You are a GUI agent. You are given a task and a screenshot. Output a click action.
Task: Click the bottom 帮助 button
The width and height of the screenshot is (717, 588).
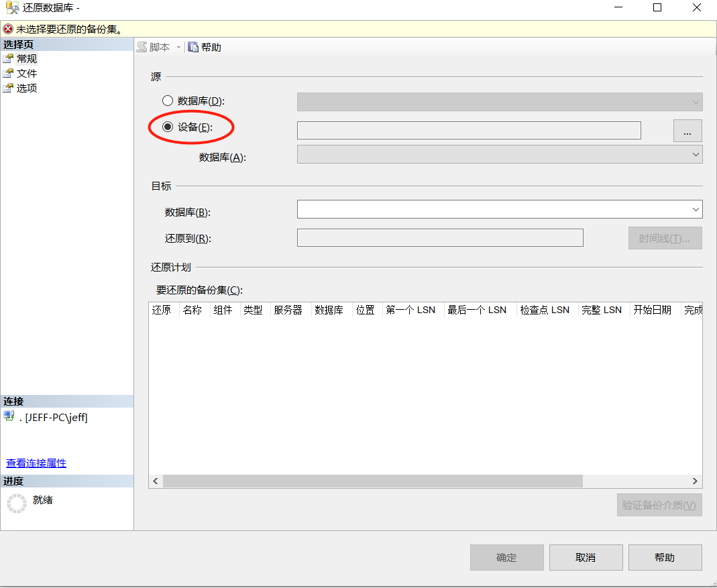click(x=665, y=557)
